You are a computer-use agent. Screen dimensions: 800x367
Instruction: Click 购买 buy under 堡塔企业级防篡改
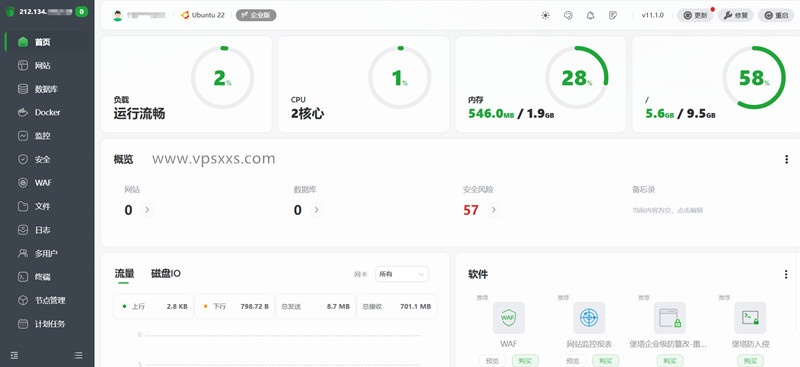pyautogui.click(x=670, y=361)
